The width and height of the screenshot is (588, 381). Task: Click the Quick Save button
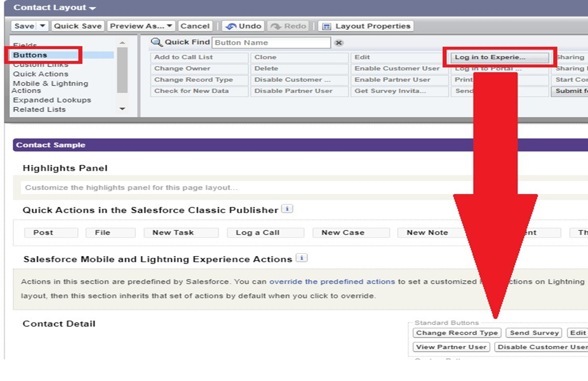[78, 26]
